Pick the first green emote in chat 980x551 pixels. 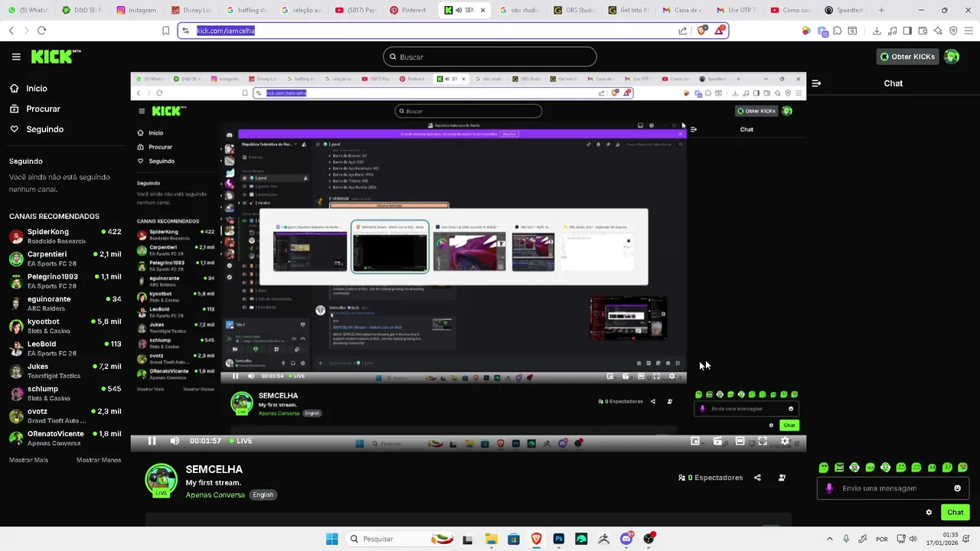coord(824,468)
